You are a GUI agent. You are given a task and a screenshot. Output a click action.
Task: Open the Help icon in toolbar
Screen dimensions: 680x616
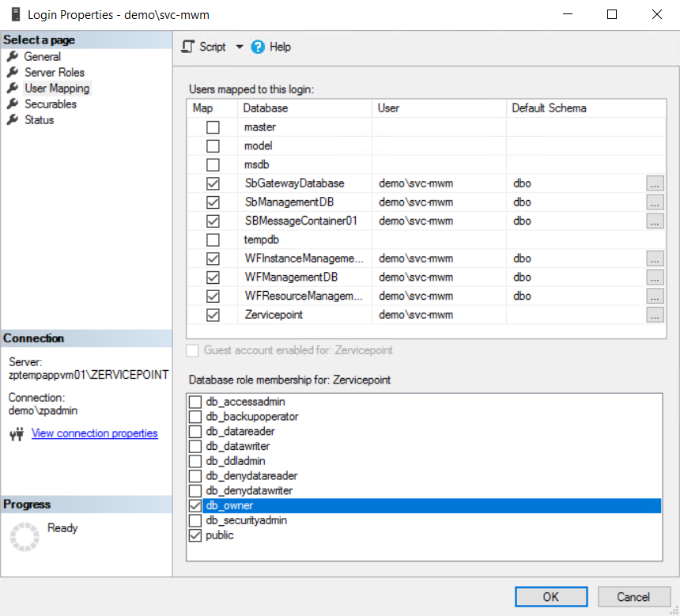click(258, 47)
